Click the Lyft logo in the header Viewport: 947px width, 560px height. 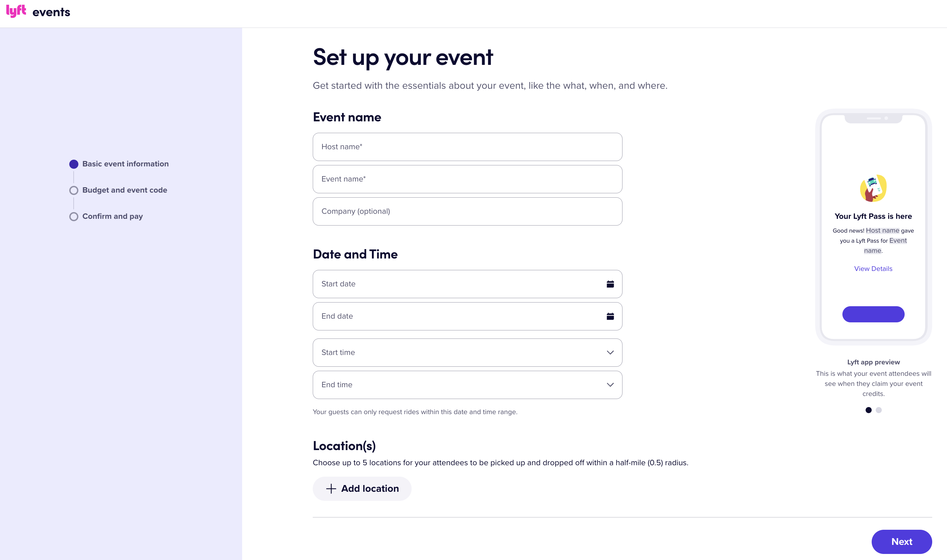pos(16,11)
